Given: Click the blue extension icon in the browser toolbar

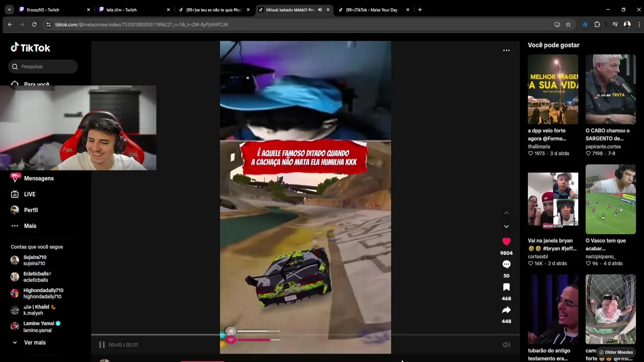Looking at the screenshot, I should (585, 24).
